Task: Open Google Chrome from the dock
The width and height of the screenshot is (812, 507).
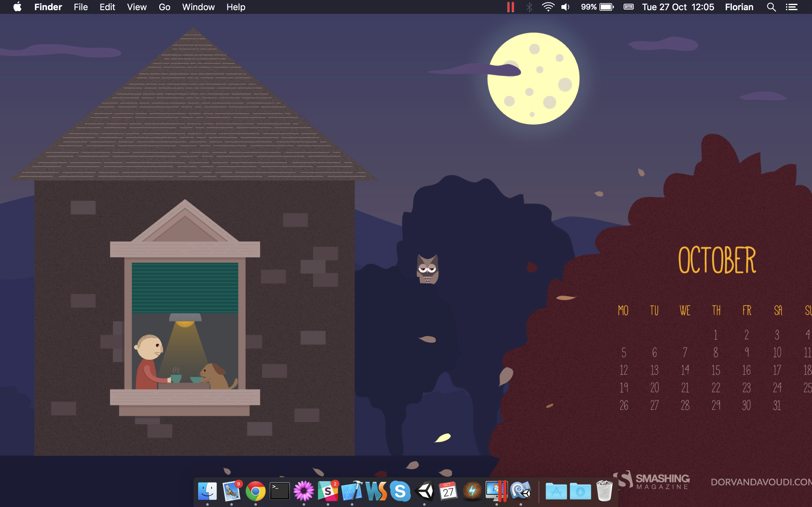Action: coord(255,491)
